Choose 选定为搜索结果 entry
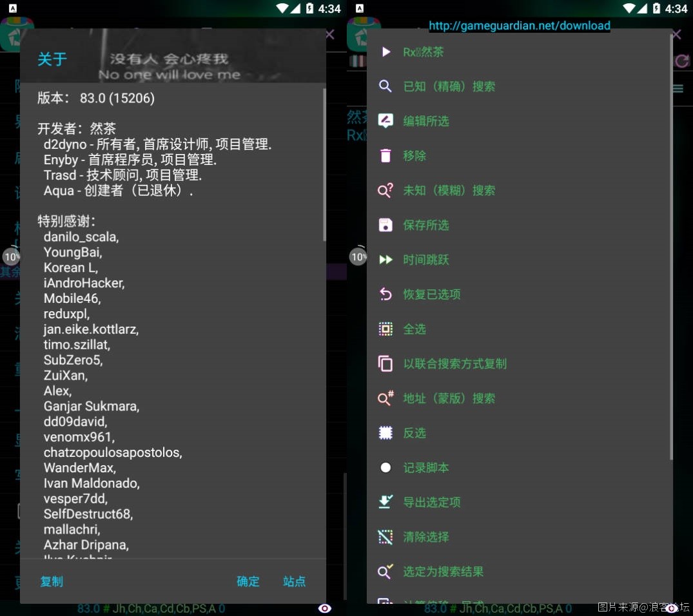Image resolution: width=693 pixels, height=616 pixels. (x=444, y=572)
